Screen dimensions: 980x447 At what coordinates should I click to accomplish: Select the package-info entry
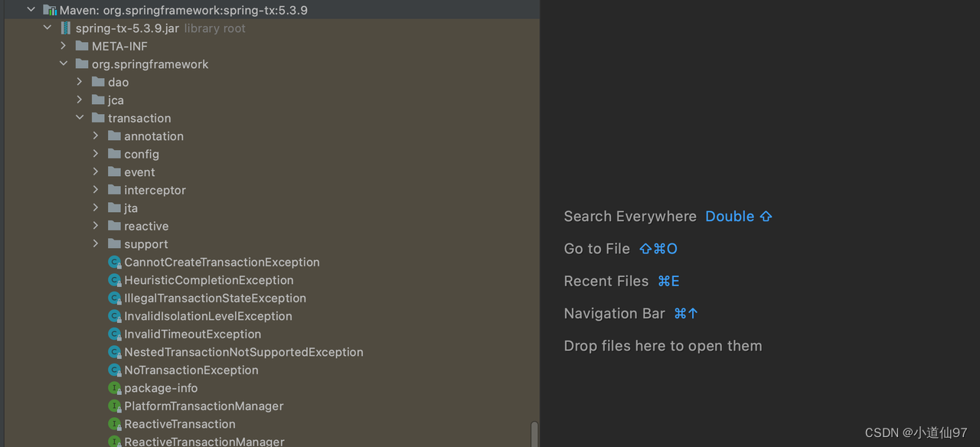(161, 388)
